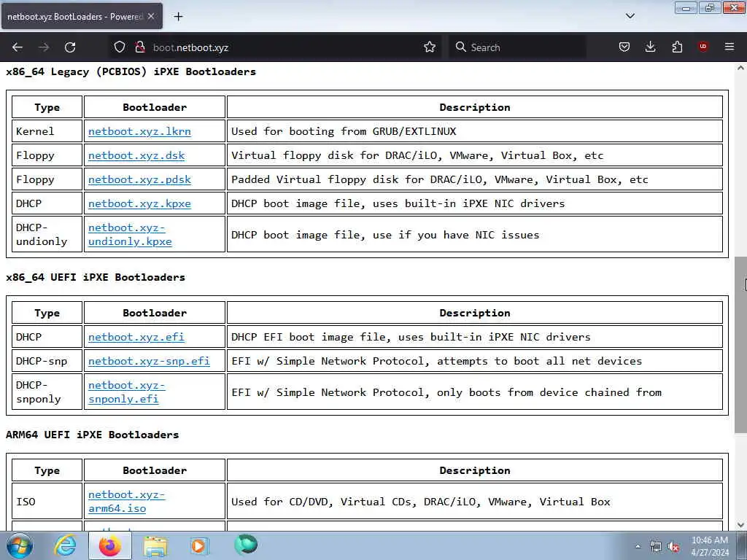Click the green round taskbar app icon
The image size is (747, 560).
click(246, 545)
